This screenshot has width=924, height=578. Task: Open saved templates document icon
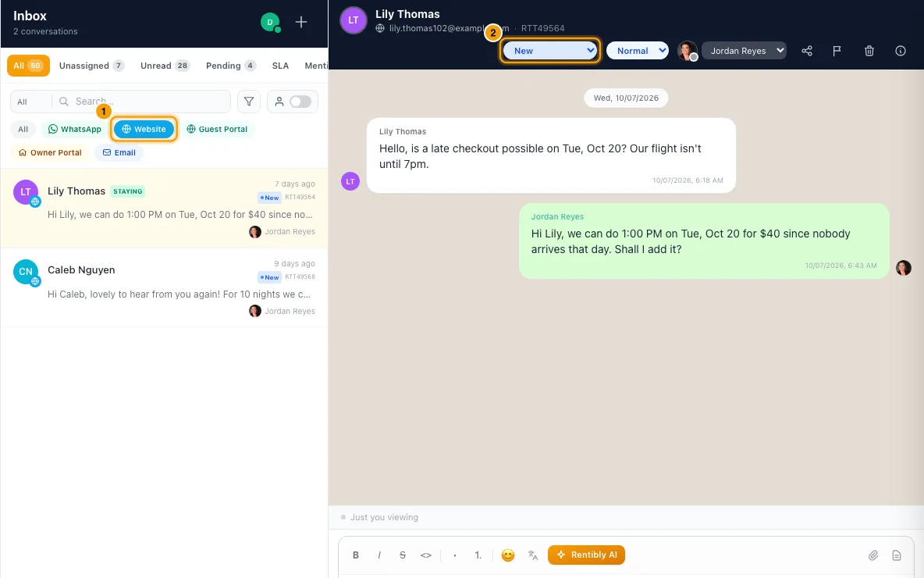coord(897,555)
